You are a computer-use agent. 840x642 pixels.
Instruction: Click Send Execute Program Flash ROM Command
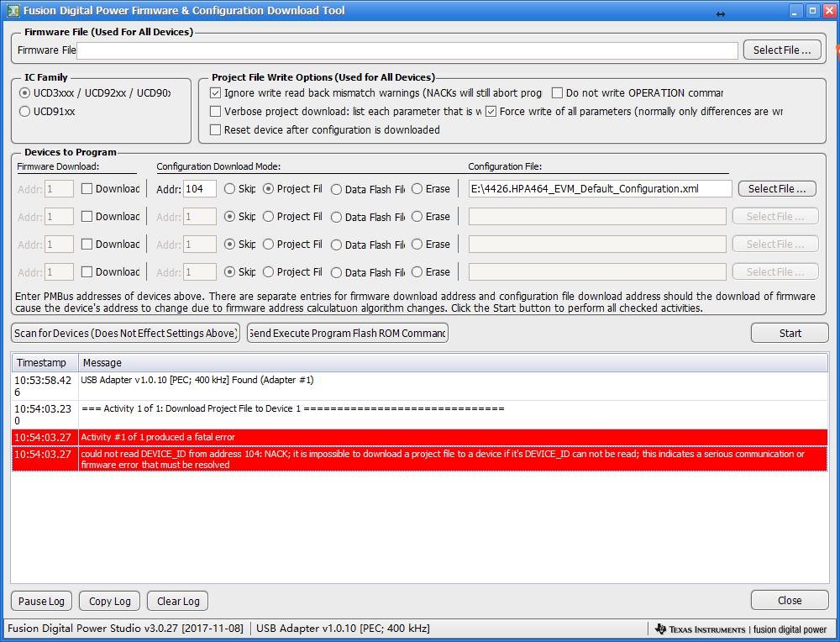click(x=348, y=333)
